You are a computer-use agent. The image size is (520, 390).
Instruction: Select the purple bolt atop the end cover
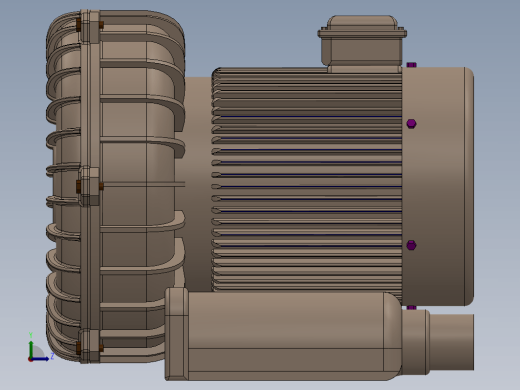[x=412, y=65]
